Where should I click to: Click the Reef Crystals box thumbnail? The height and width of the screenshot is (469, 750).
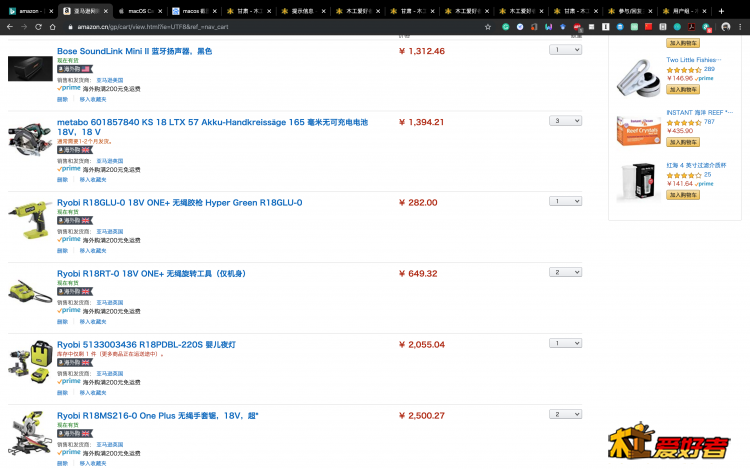[x=638, y=130]
